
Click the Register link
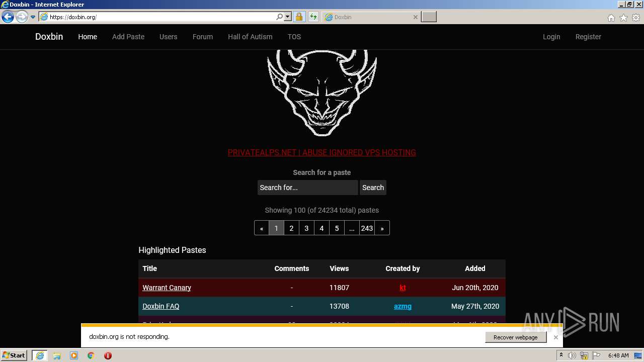click(x=588, y=37)
